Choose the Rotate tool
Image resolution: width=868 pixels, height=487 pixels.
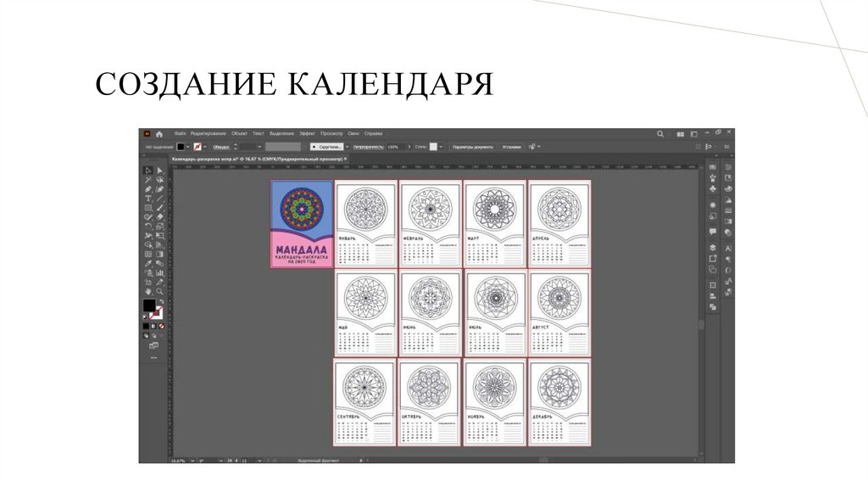147,226
